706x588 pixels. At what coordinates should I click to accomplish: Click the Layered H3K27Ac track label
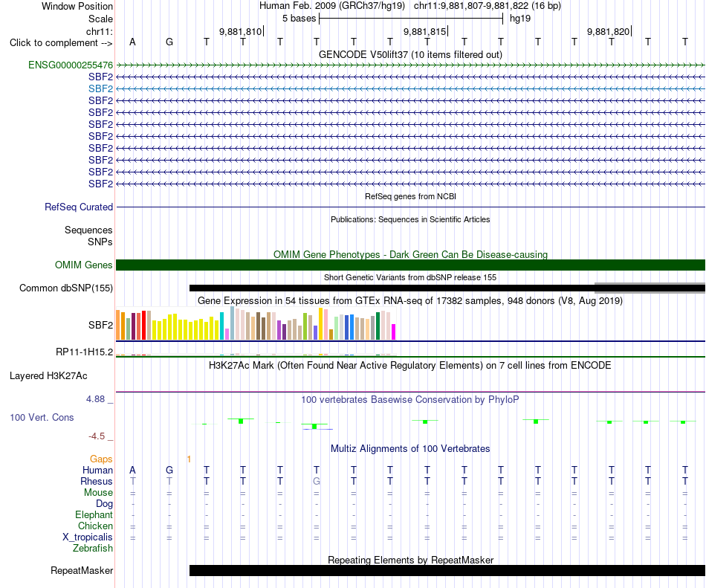pos(48,375)
